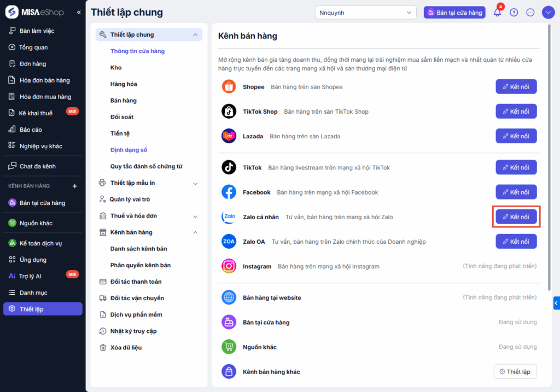Click the Zalo OA icon
Image resolution: width=560 pixels, height=392 pixels.
click(x=229, y=241)
